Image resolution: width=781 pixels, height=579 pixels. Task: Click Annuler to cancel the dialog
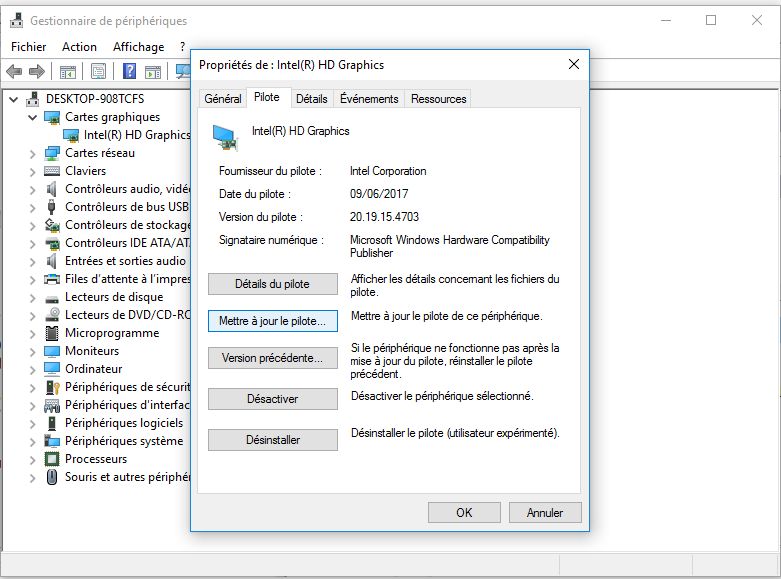click(545, 513)
